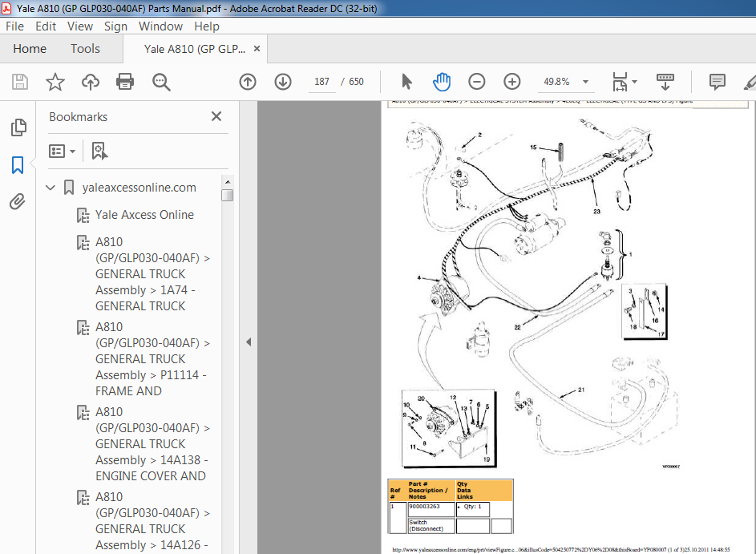The image size is (756, 554).
Task: Close the Bookmarks panel
Action: click(x=216, y=116)
